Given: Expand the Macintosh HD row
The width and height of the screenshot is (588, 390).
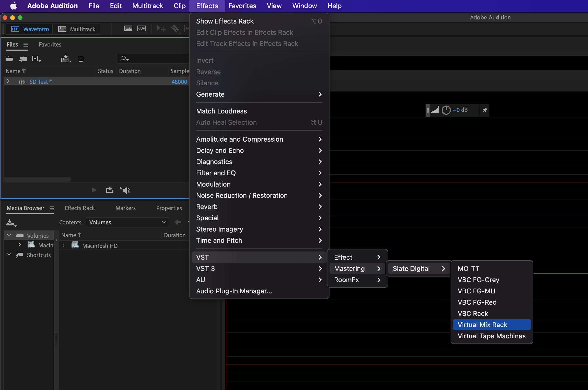Looking at the screenshot, I should click(64, 245).
